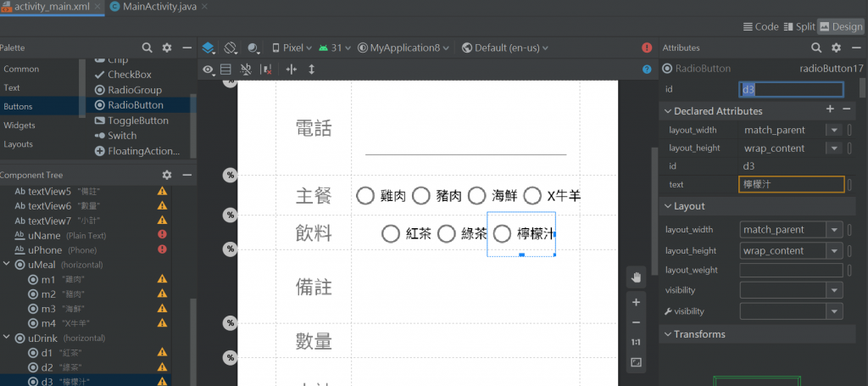Click the vertical expand icon

click(311, 70)
